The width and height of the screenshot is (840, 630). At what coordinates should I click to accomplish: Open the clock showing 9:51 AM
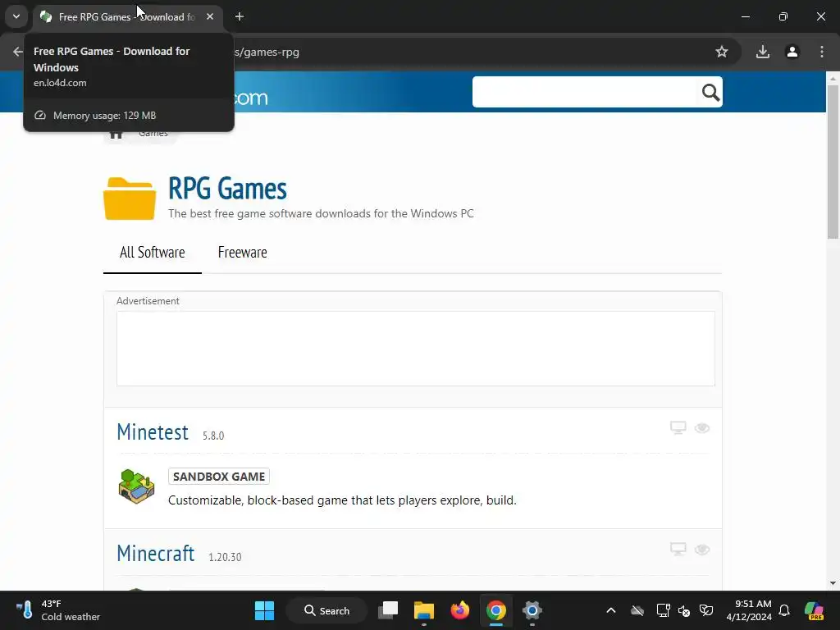point(748,610)
